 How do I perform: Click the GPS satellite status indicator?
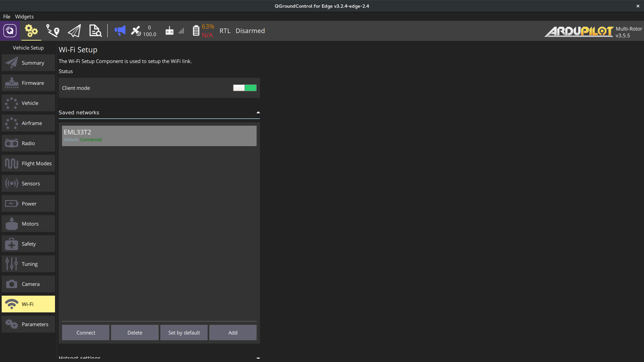click(x=144, y=31)
